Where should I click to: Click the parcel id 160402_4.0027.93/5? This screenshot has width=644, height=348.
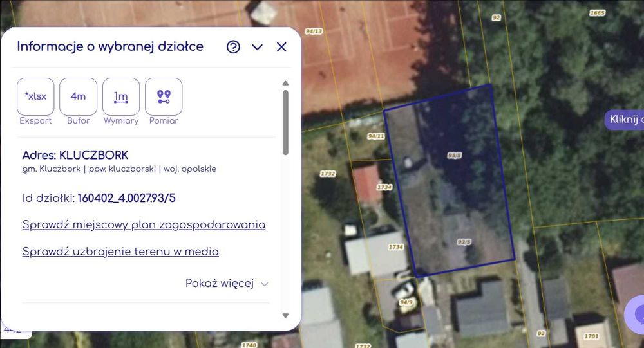(126, 198)
